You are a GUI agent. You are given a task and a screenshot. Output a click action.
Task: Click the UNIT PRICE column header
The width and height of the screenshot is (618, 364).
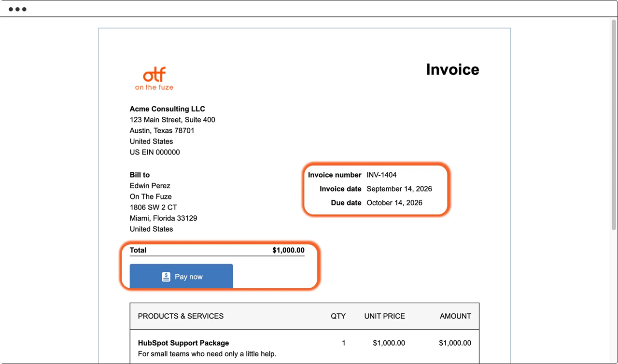point(385,316)
